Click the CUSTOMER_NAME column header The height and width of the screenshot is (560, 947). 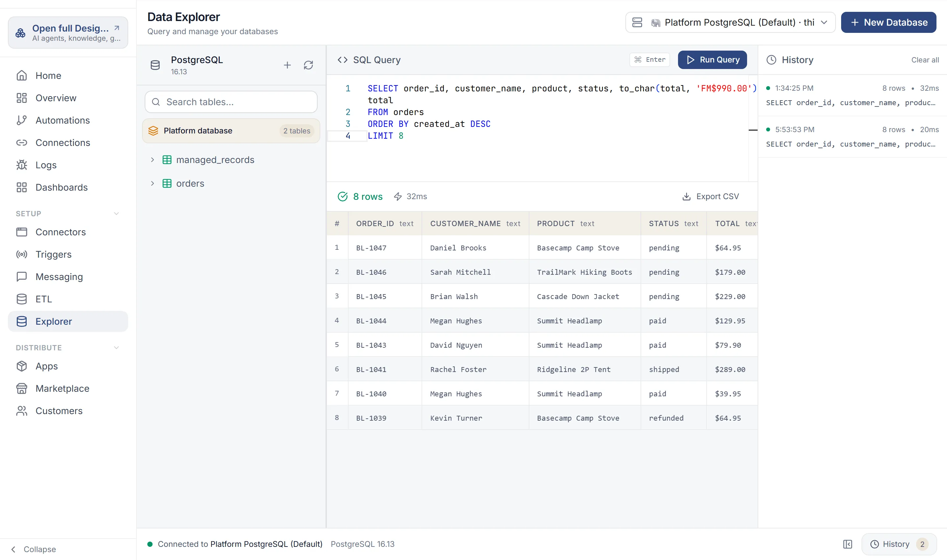(x=475, y=223)
